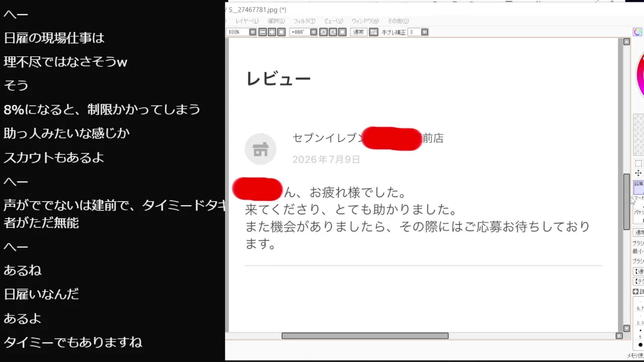Click the zoom out minus button
This screenshot has height=362, width=644.
[263, 32]
